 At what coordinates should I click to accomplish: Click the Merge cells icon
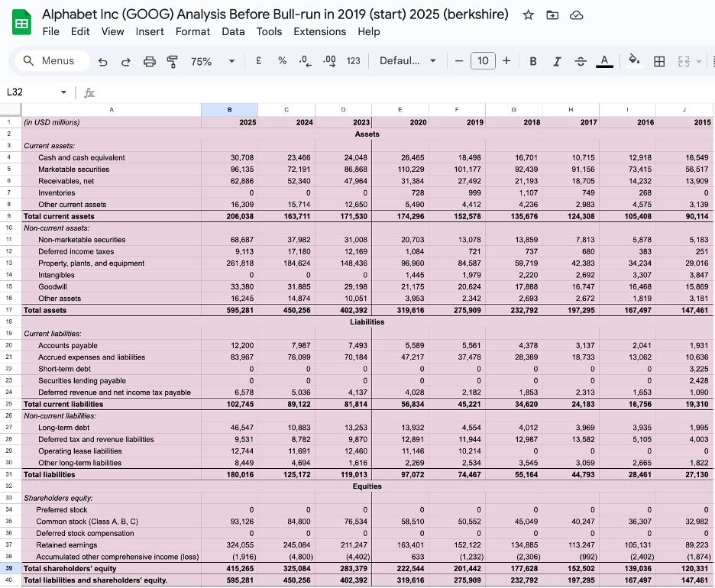tap(684, 61)
